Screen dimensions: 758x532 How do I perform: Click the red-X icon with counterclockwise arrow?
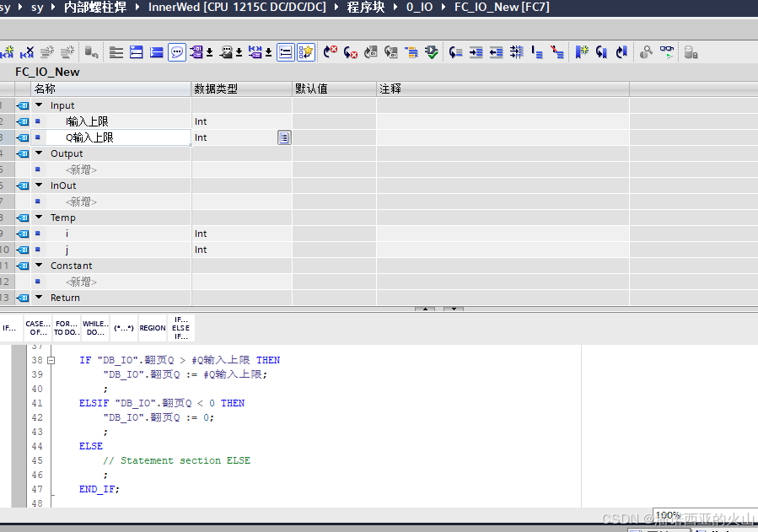[x=351, y=52]
